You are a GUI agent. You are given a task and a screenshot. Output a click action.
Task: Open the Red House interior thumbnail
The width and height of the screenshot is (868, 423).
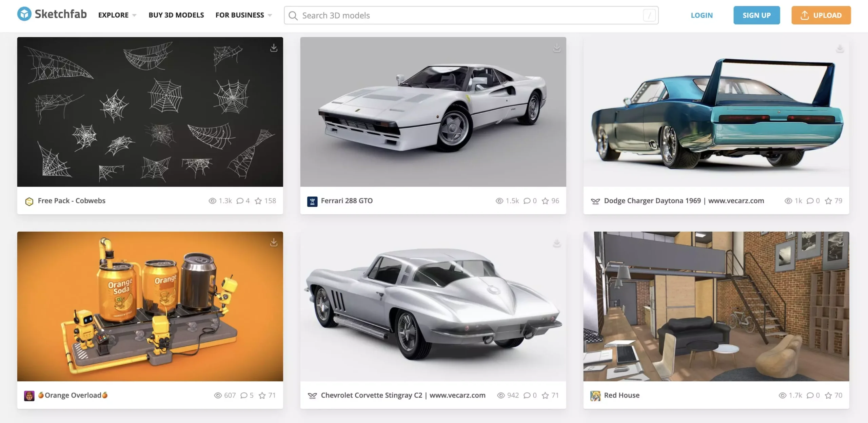(716, 306)
